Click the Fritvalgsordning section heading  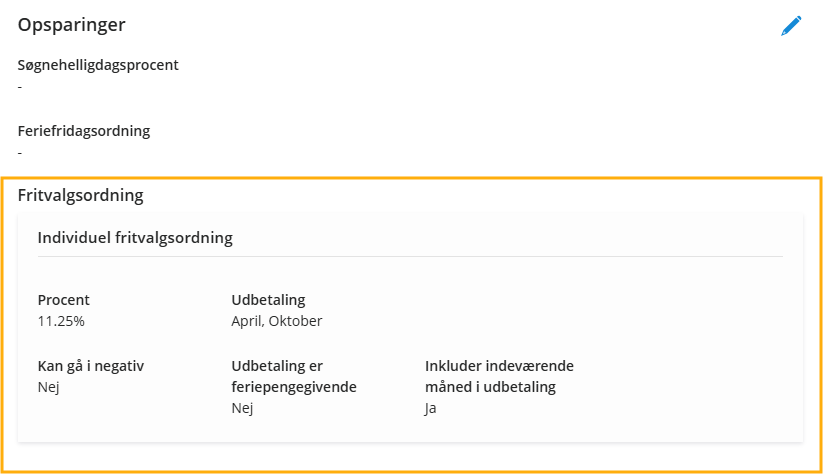click(x=81, y=195)
